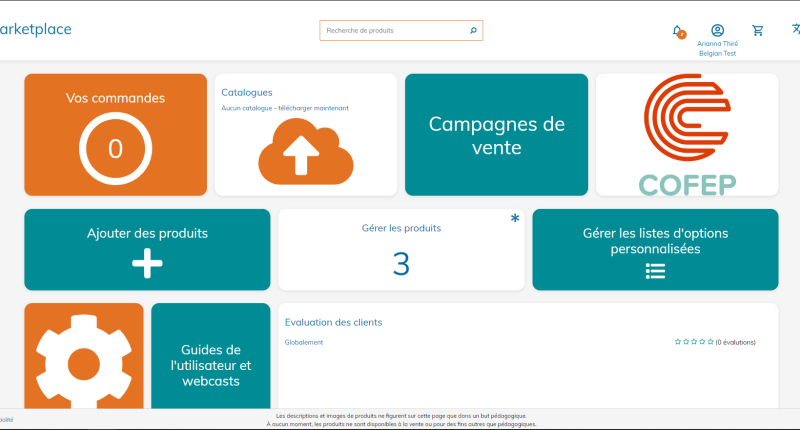The width and height of the screenshot is (800, 430).
Task: Click the list icon under Gérer les listes
Action: click(655, 271)
